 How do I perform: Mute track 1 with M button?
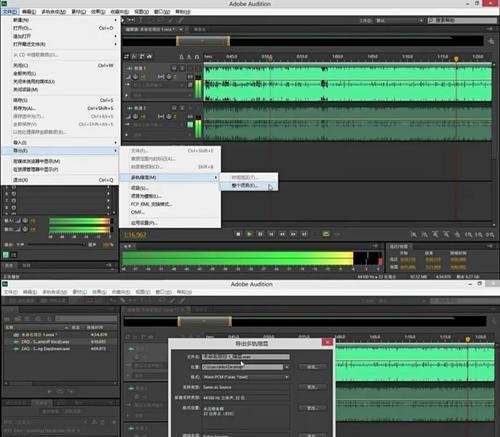(174, 68)
